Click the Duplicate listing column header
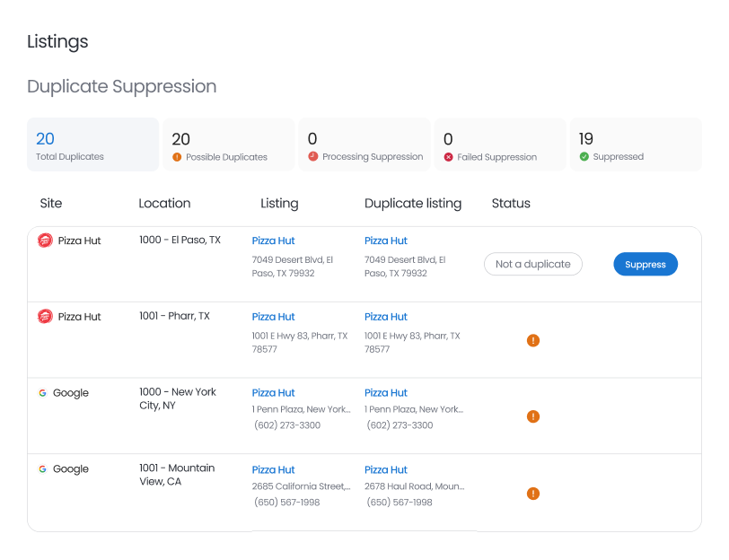This screenshot has height=560, width=729. 413,204
